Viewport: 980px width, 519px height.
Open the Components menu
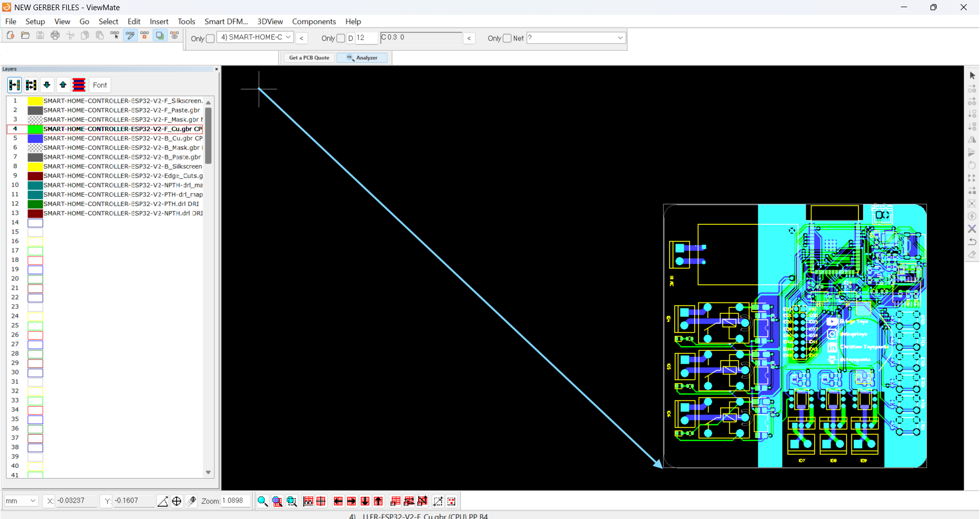(313, 21)
